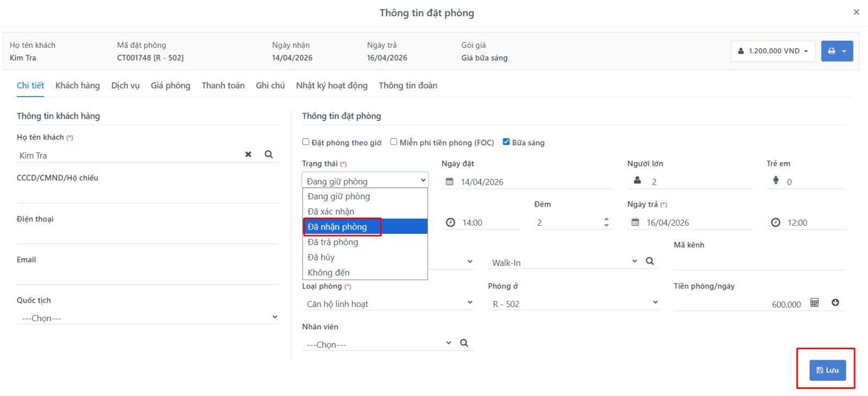Choose Đã trả phòng status option
Viewport: 868px width, 396px height.
(365, 242)
